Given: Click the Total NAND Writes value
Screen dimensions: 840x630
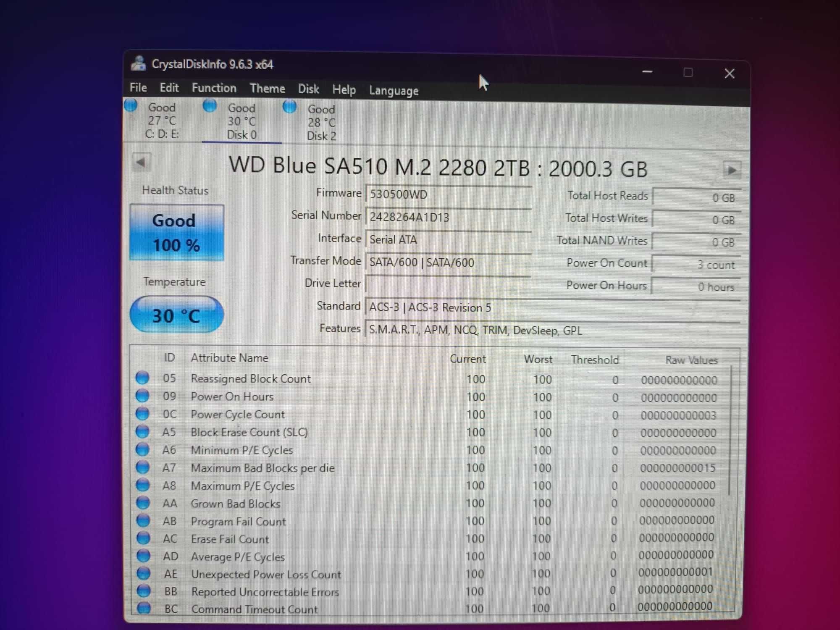Looking at the screenshot, I should (x=696, y=242).
